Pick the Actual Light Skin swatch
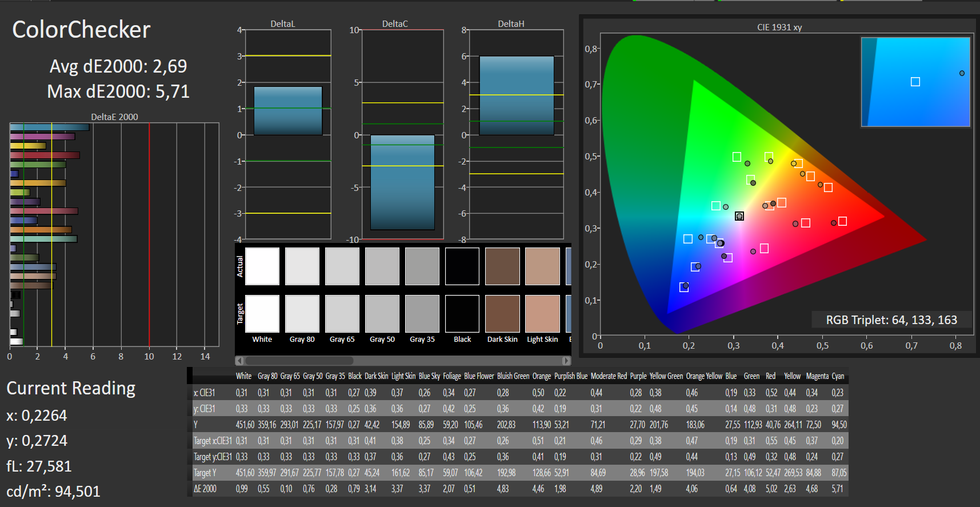980x507 pixels. pyautogui.click(x=542, y=266)
